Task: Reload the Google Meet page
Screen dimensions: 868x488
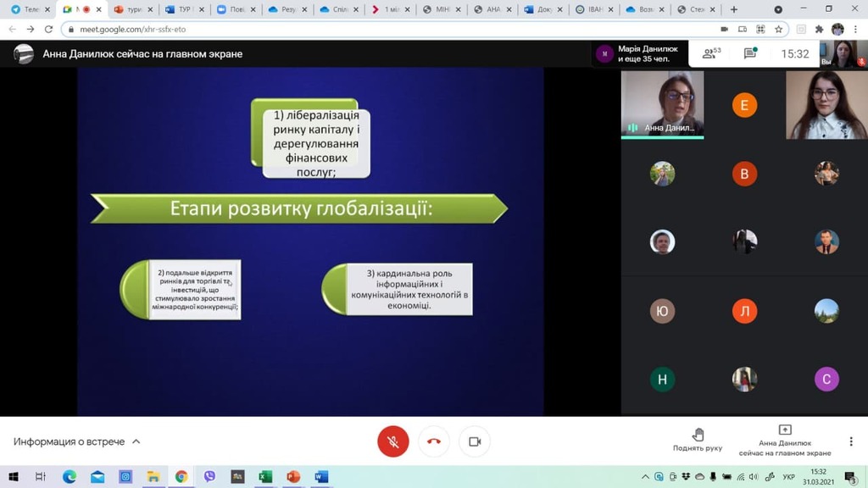Action: pos(48,29)
